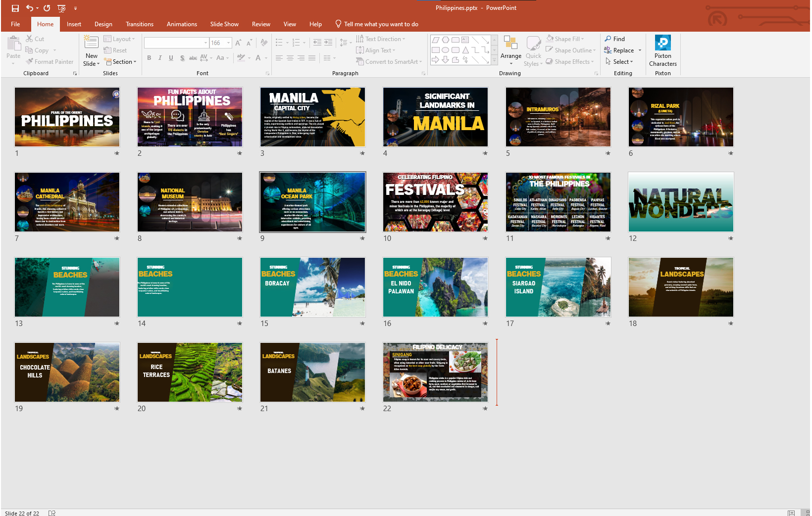Open the Transitions ribbon tab

coord(139,24)
